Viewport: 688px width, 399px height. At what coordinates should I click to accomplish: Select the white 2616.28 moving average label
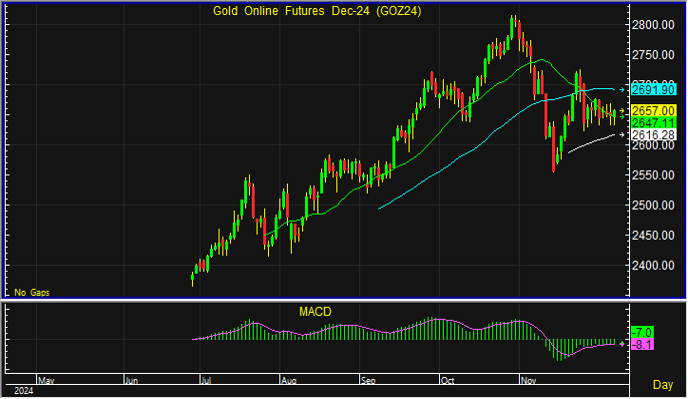click(x=653, y=135)
